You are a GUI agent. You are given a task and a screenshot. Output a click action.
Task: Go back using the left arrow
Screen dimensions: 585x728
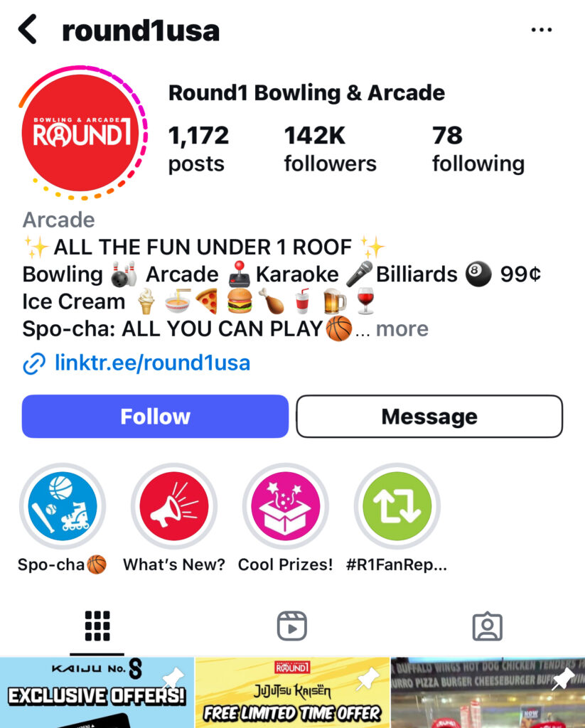click(28, 29)
